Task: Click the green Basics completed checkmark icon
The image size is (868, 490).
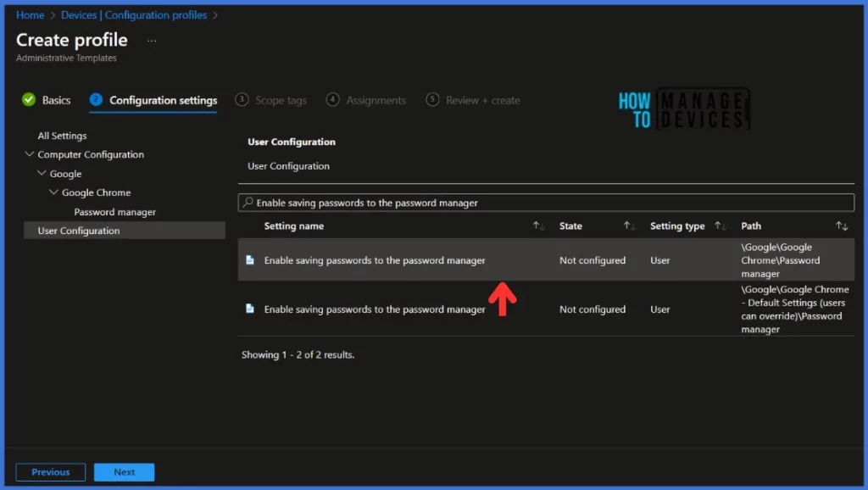Action: (x=29, y=100)
